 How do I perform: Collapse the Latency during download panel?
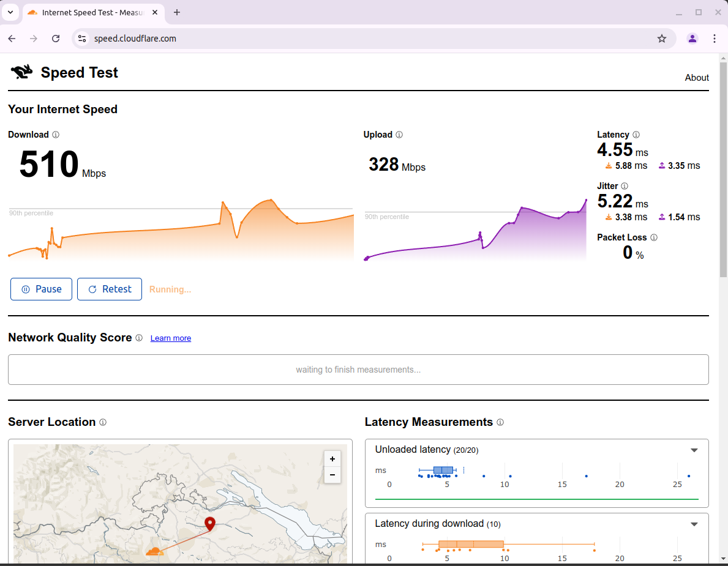694,524
